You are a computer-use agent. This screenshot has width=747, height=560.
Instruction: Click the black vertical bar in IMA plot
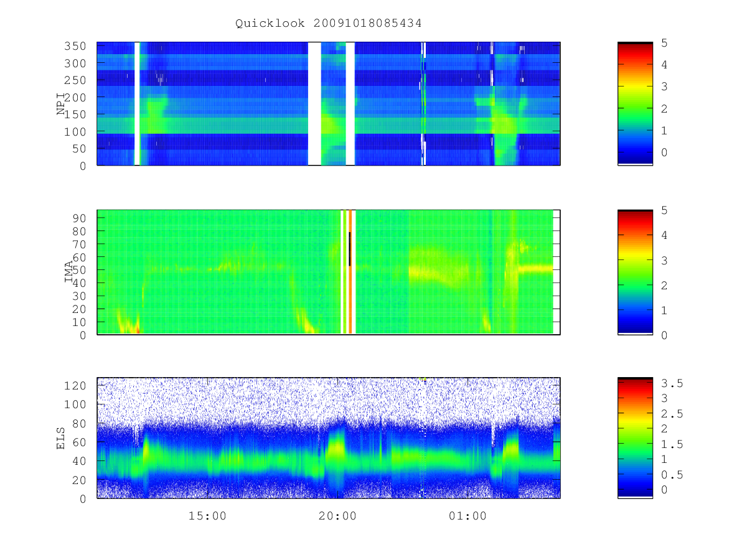click(350, 249)
